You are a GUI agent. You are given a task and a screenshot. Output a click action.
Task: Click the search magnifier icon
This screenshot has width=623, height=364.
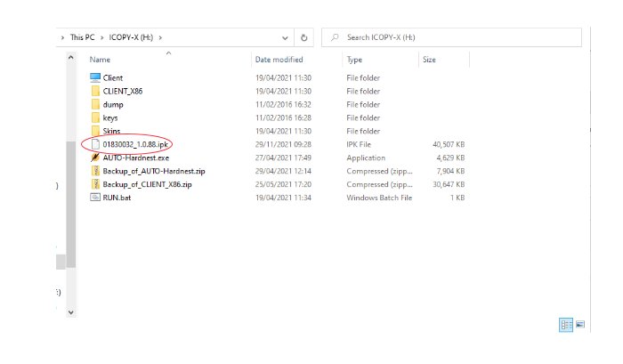(335, 37)
